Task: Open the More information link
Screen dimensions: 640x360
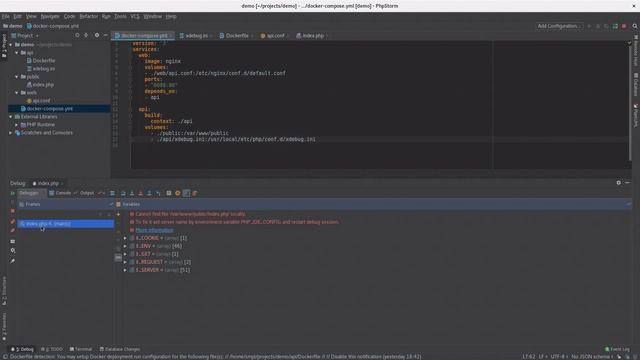Action: [x=154, y=230]
